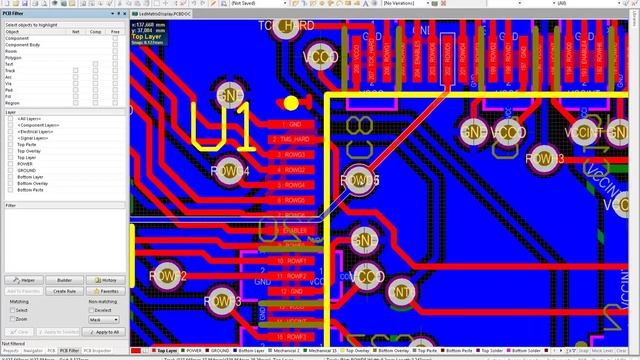The width and height of the screenshot is (640, 360).
Task: Open the Libraries side panel tab
Action: click(x=635, y=18)
